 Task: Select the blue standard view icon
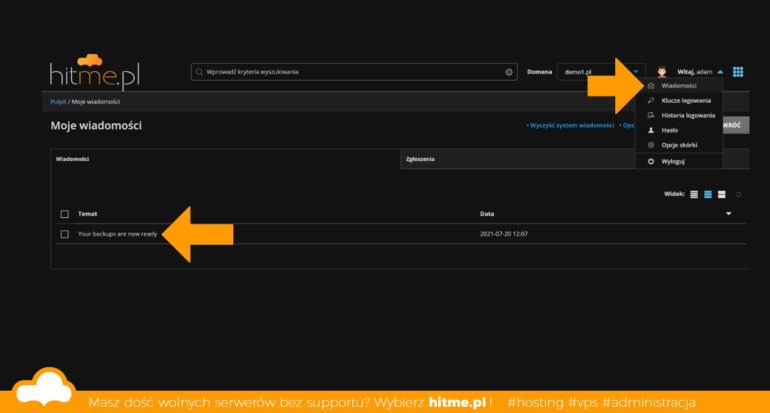[x=708, y=194]
